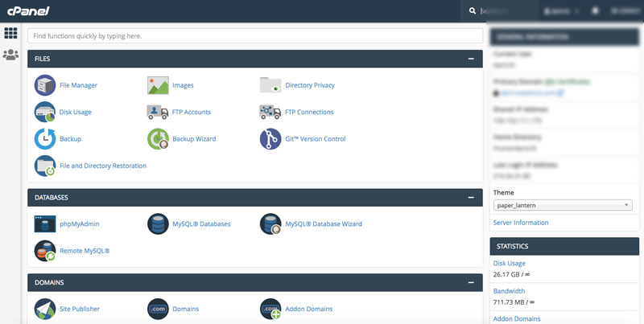Open the MySQL Database Wizard icon
Screen dimensions: 644x324
click(x=270, y=224)
